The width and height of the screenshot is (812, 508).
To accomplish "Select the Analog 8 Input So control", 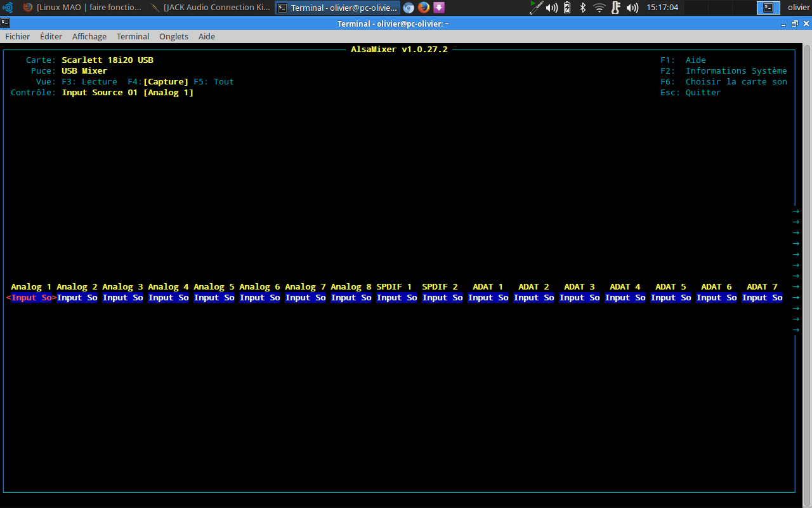I will pos(351,297).
